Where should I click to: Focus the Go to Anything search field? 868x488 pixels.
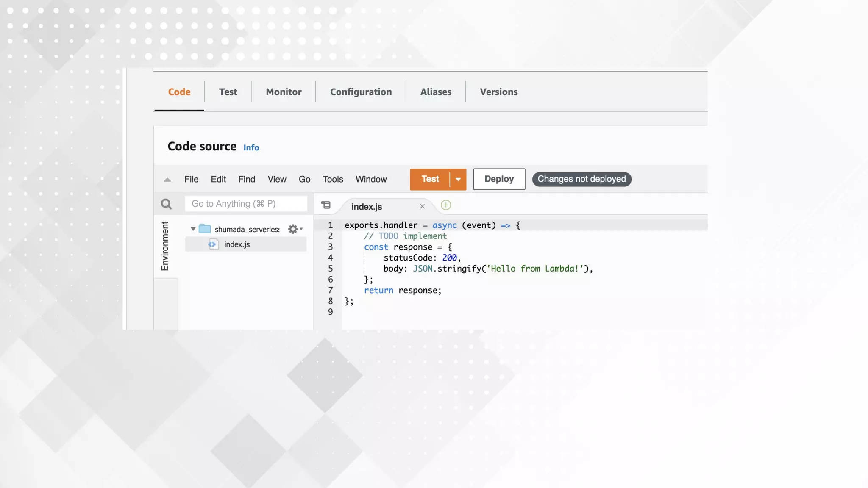click(x=246, y=204)
